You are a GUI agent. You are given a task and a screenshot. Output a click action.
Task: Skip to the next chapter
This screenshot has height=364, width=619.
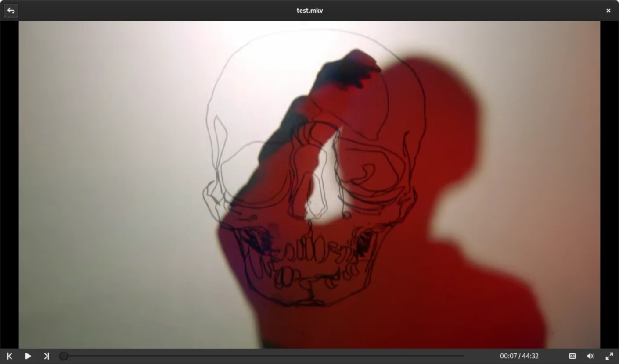46,356
